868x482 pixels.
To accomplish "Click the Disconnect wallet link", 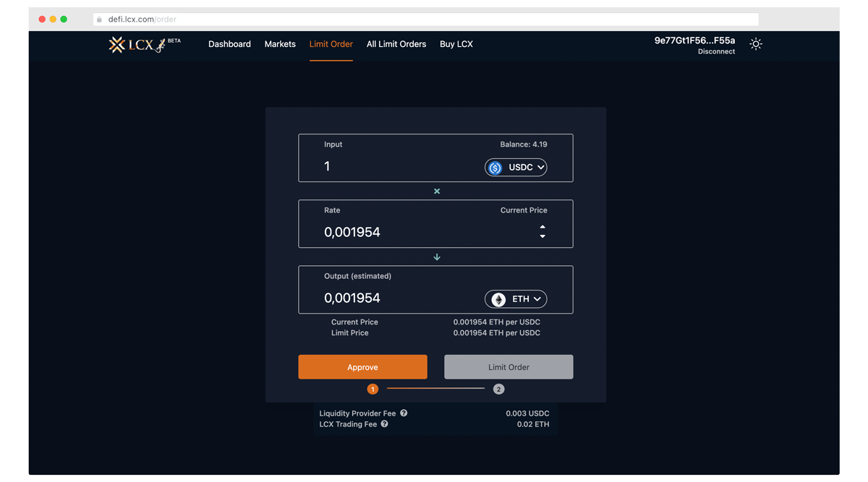I will point(716,52).
